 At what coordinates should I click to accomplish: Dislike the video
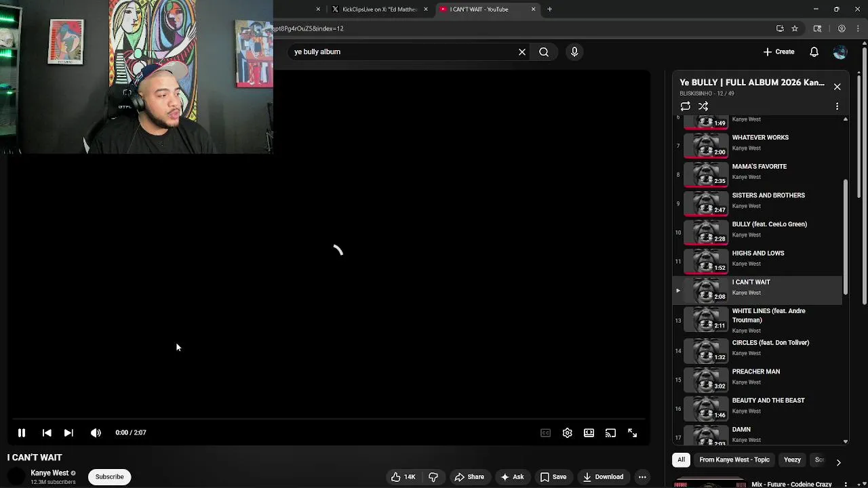[433, 477]
